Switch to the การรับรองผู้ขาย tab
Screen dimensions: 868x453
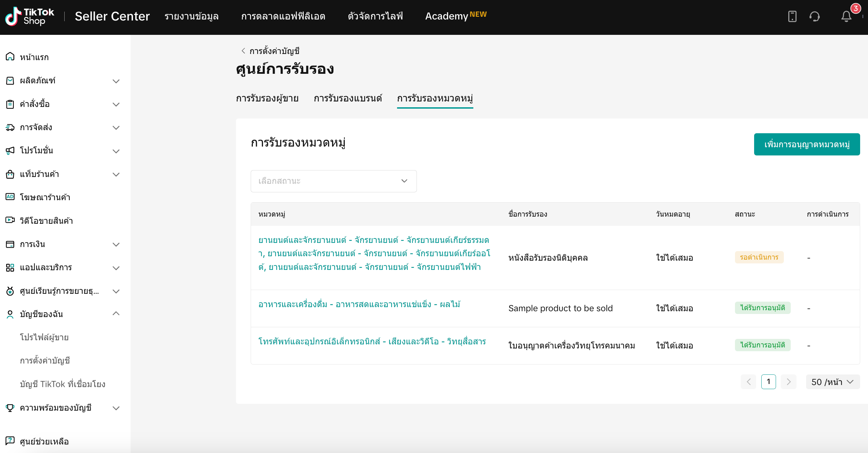(x=267, y=98)
